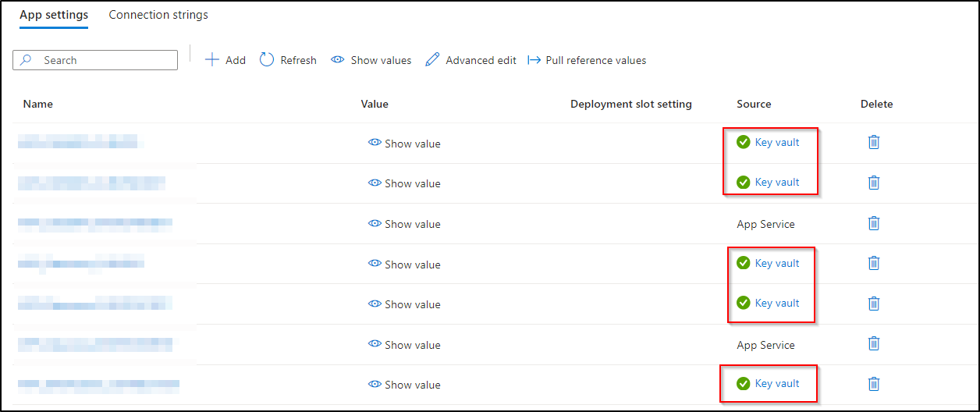This screenshot has width=980, height=412.
Task: Open Advanced edit
Action: [471, 60]
